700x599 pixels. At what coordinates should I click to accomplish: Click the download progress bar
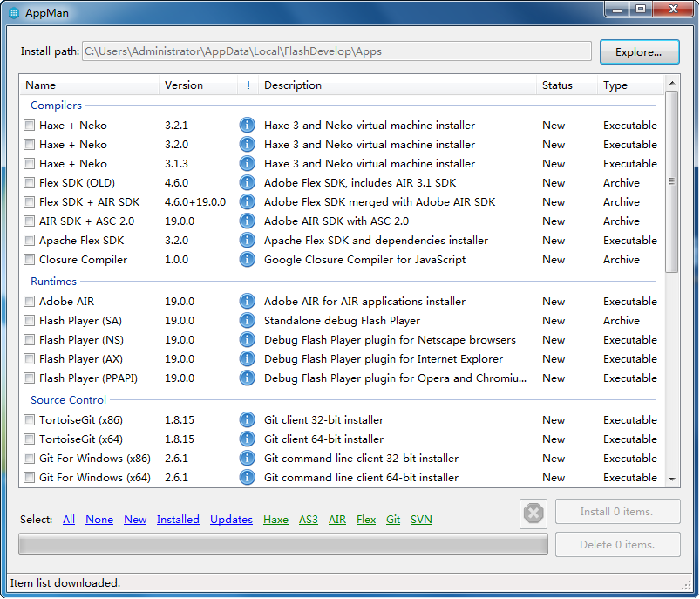click(x=283, y=545)
